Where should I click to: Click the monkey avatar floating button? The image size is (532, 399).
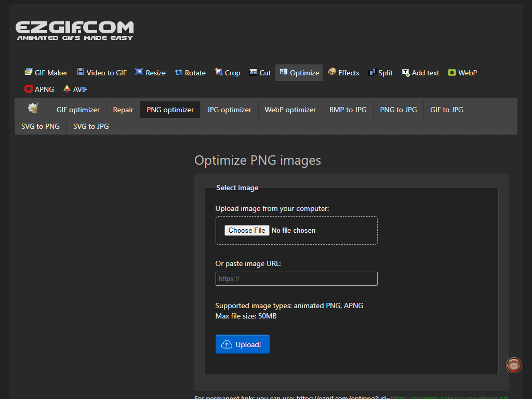click(514, 365)
